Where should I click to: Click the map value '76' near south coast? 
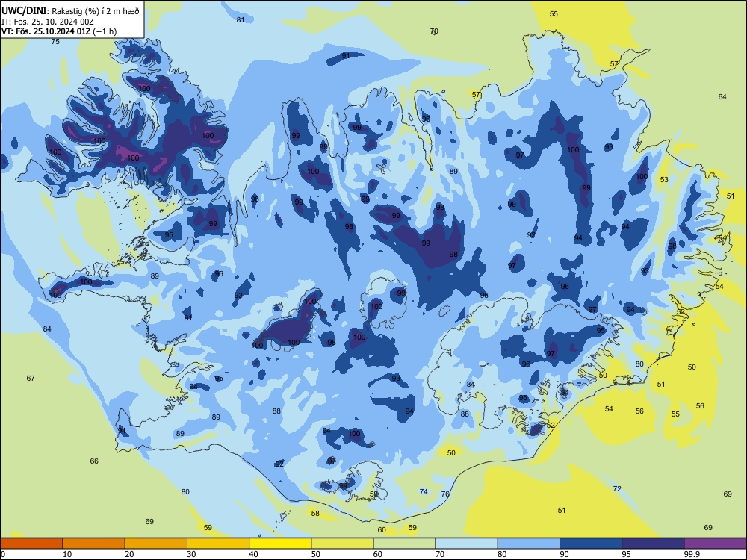point(445,494)
